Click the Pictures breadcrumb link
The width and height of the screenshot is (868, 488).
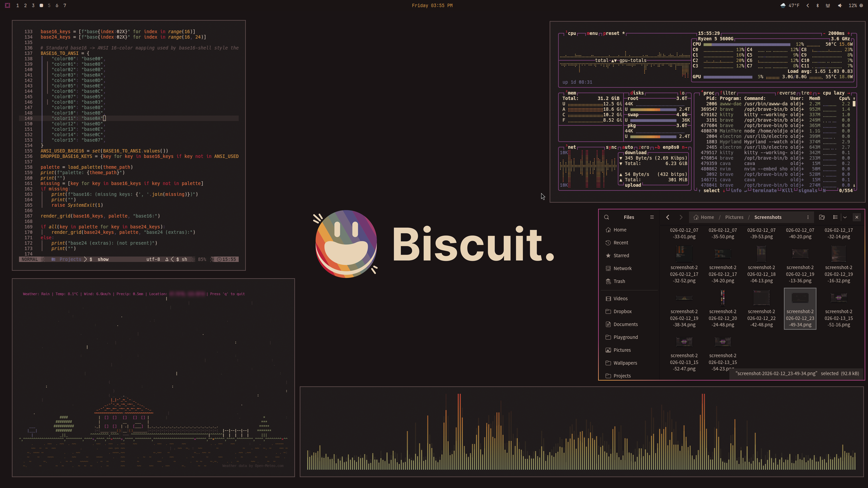click(x=735, y=217)
